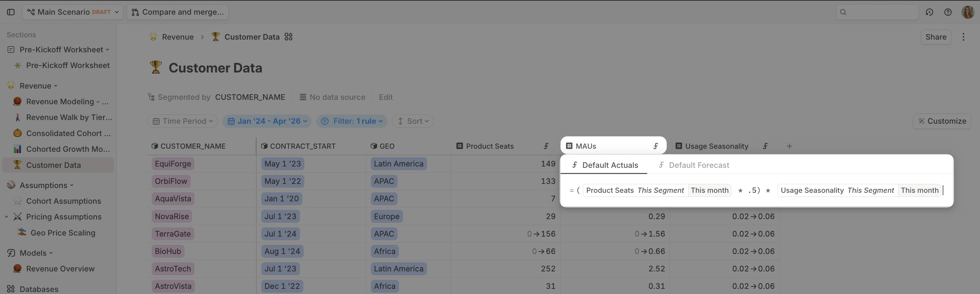Click TerraGate customer tag
Viewport: 980px width, 294px height.
coord(173,234)
